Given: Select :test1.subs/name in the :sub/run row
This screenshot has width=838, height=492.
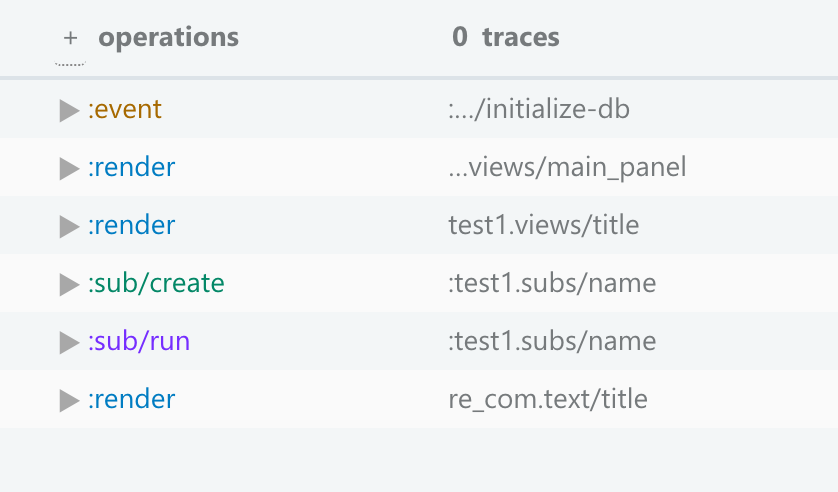Looking at the screenshot, I should [552, 341].
